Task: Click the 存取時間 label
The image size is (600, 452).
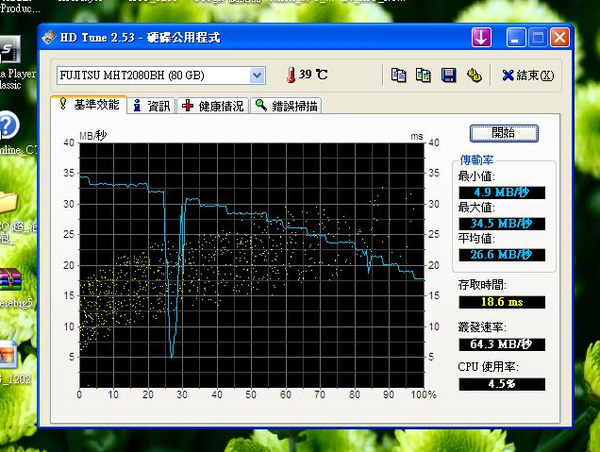Action: (482, 285)
